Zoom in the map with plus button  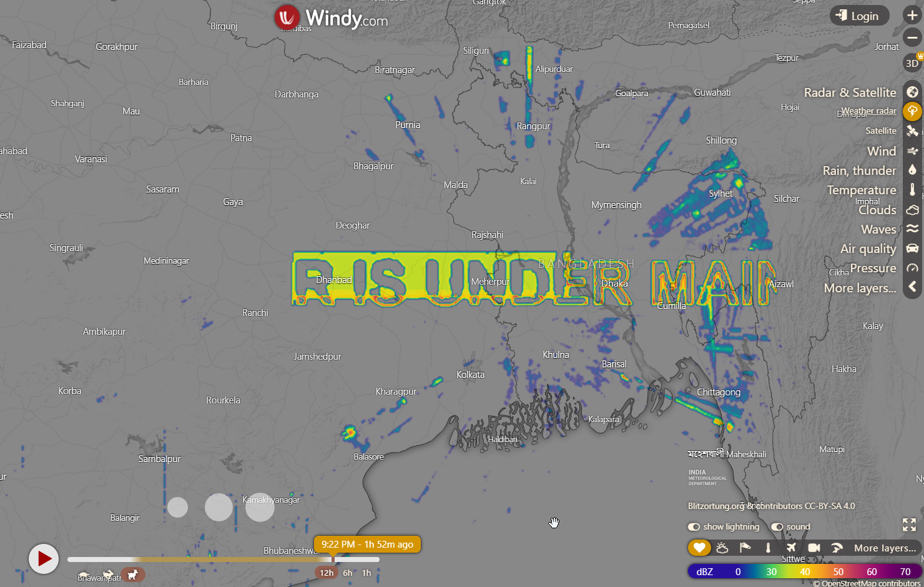pyautogui.click(x=912, y=16)
